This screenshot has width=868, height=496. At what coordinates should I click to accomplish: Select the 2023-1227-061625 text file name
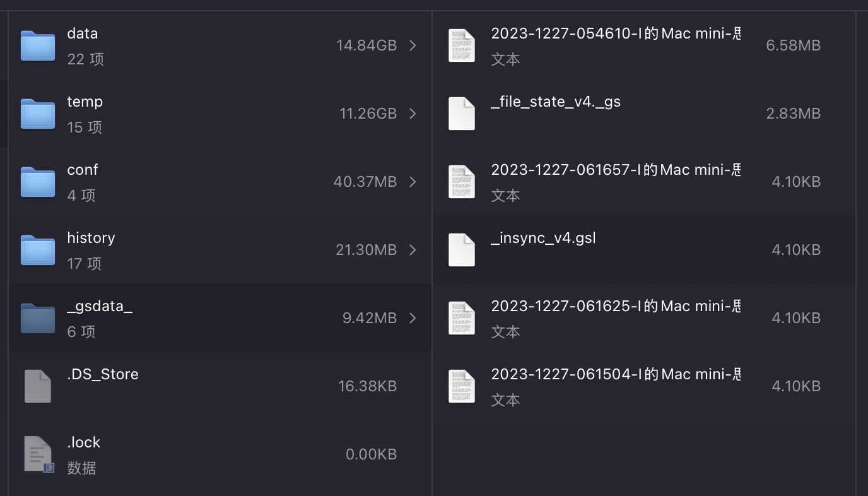615,306
